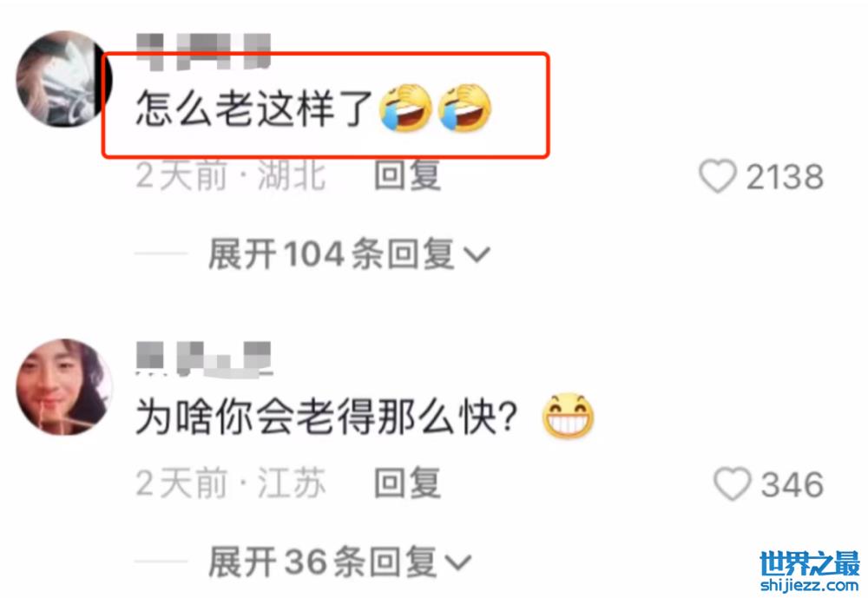Click the grinning emoji in second comment
This screenshot has width=868, height=598.
coord(568,416)
